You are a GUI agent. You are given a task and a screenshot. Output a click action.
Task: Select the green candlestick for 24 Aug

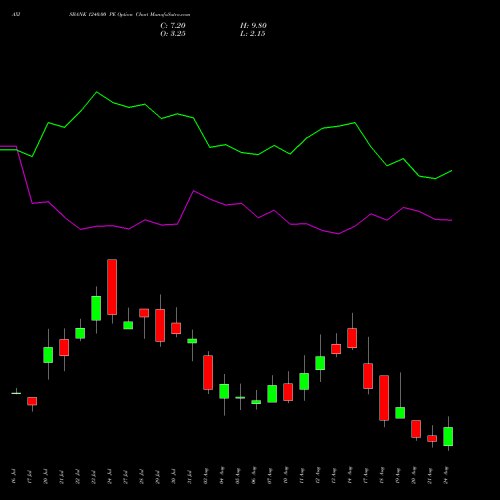pos(448,436)
